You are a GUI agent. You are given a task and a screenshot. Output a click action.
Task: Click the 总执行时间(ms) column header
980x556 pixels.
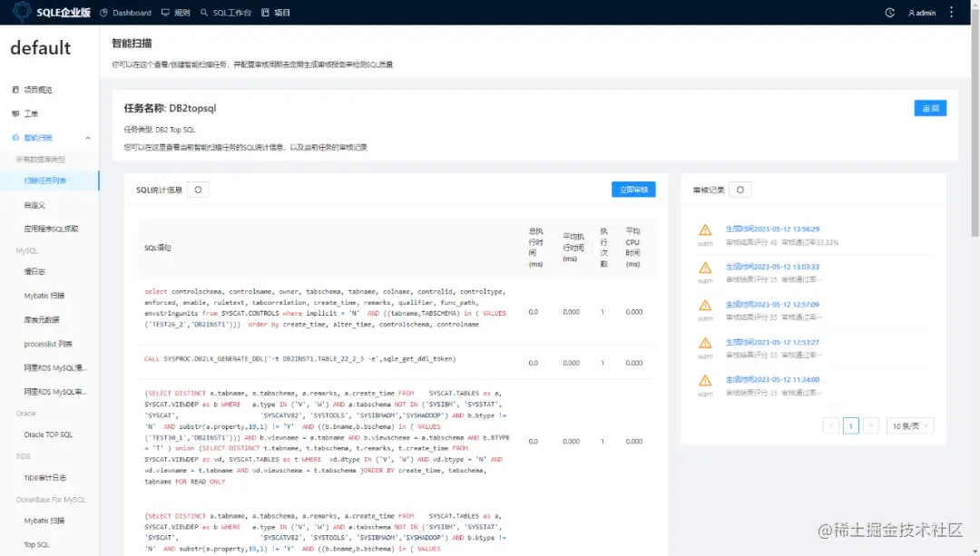coord(535,248)
